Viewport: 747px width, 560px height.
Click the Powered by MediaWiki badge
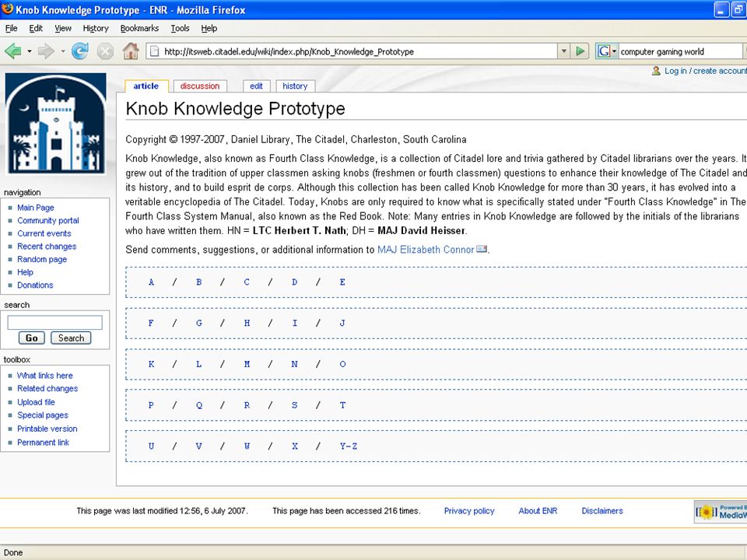click(721, 512)
